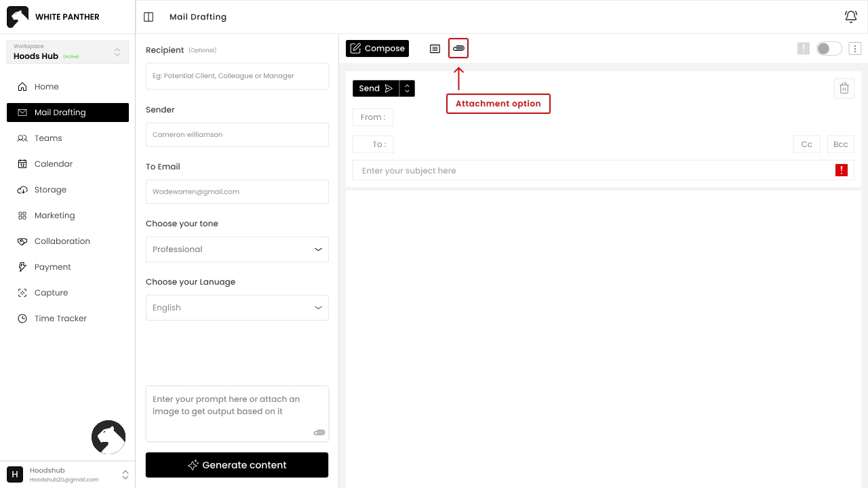Open the template list icon beside Compose
This screenshot has width=868, height=488.
[435, 49]
